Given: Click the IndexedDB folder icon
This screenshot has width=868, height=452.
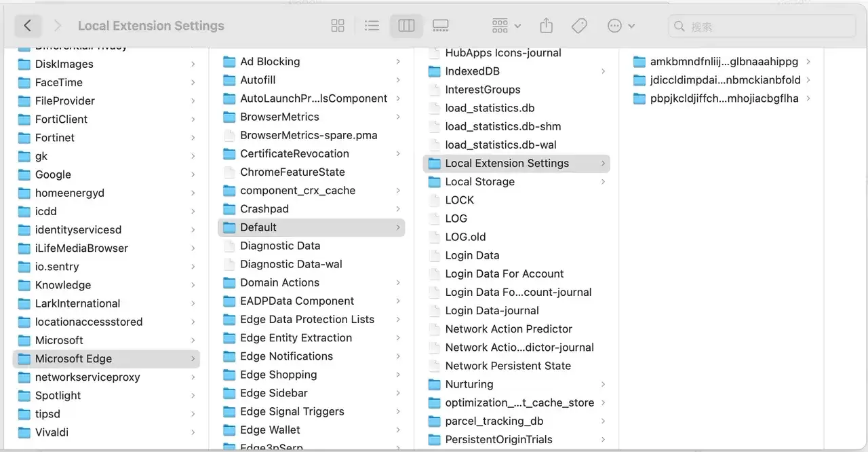Looking at the screenshot, I should [434, 71].
